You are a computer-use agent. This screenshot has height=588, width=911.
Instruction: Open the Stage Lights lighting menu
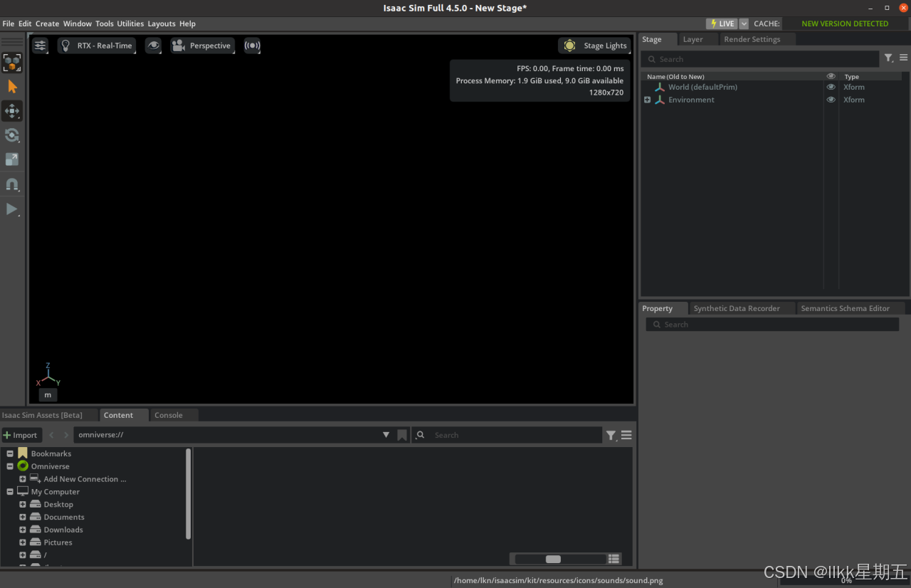point(595,46)
